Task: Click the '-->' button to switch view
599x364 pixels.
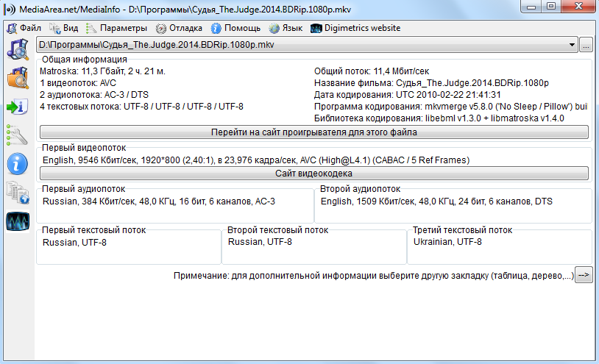Action: (x=583, y=275)
